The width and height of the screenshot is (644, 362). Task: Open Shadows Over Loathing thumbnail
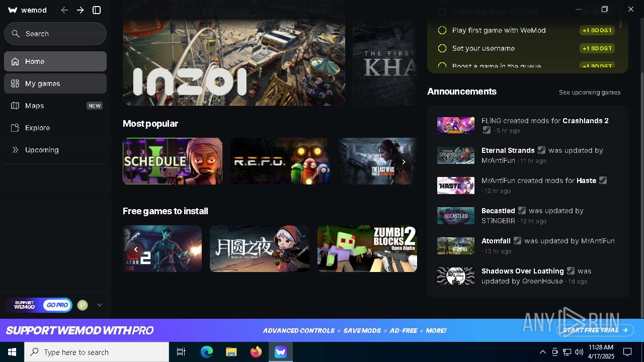tap(456, 276)
